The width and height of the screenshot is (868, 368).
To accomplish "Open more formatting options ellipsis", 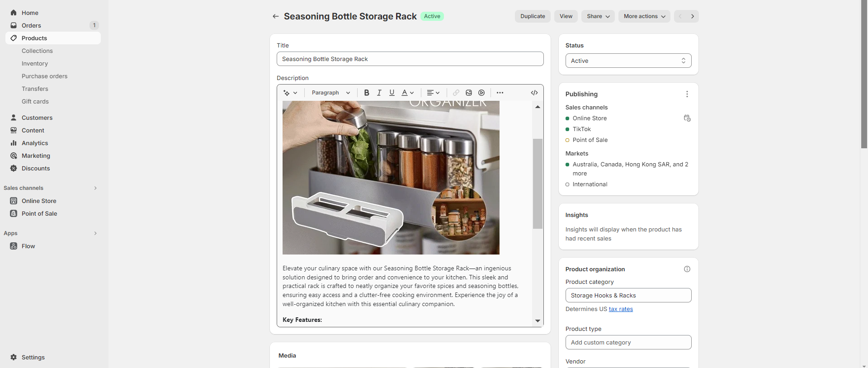I will pyautogui.click(x=500, y=93).
